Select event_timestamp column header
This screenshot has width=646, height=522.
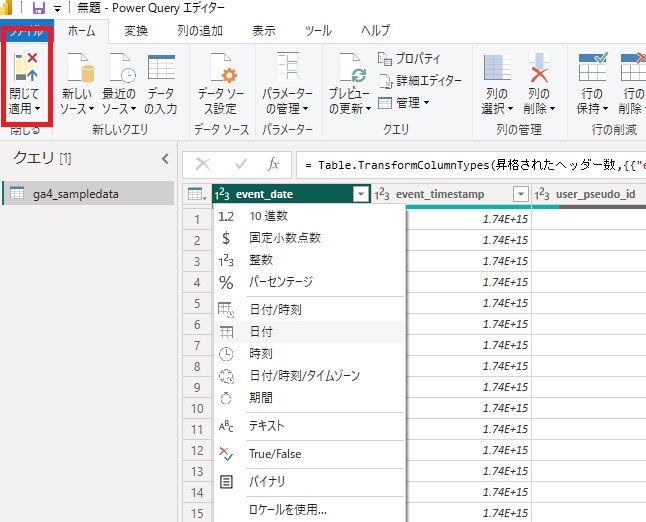click(451, 194)
